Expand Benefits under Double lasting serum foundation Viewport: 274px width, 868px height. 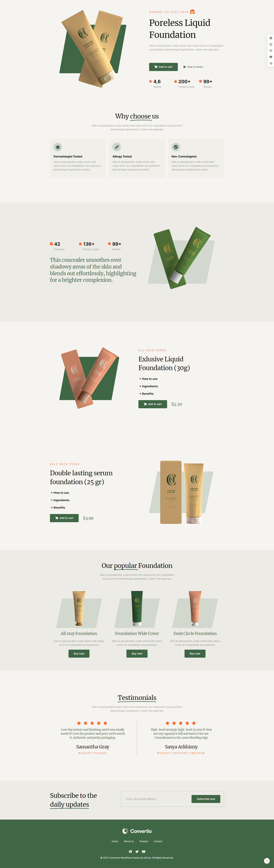(x=58, y=507)
